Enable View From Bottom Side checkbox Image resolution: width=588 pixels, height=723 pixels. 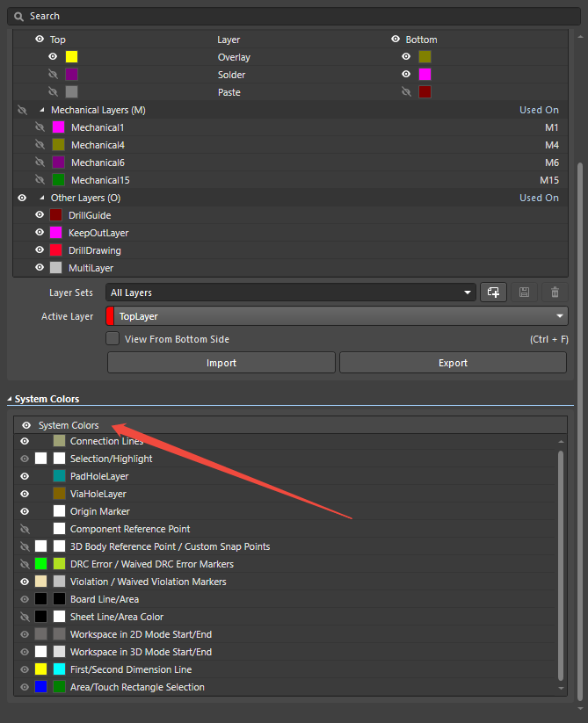click(113, 339)
